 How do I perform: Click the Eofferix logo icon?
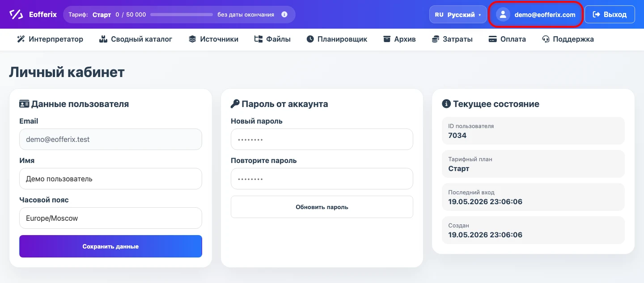tap(16, 14)
